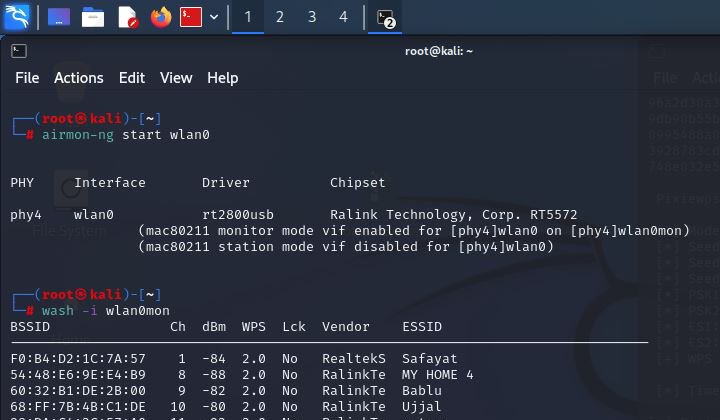Click the phy4 value in PHY column
This screenshot has height=420, width=720.
point(26,215)
